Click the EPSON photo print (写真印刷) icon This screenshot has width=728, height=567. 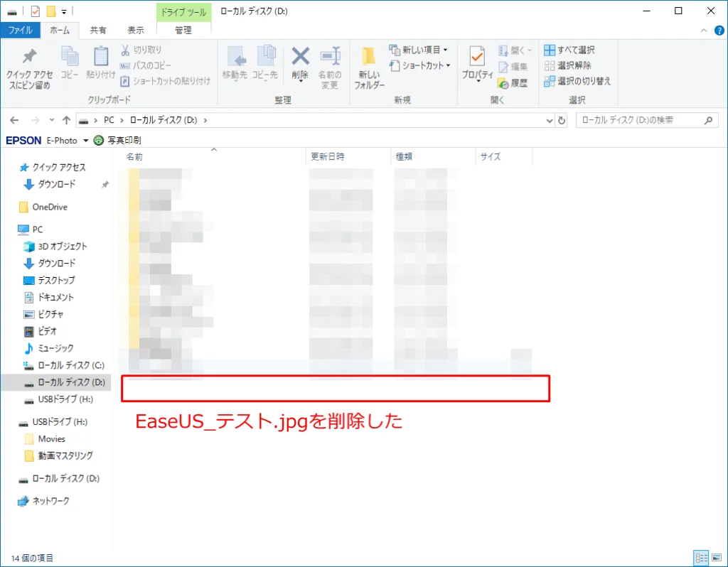coord(99,140)
